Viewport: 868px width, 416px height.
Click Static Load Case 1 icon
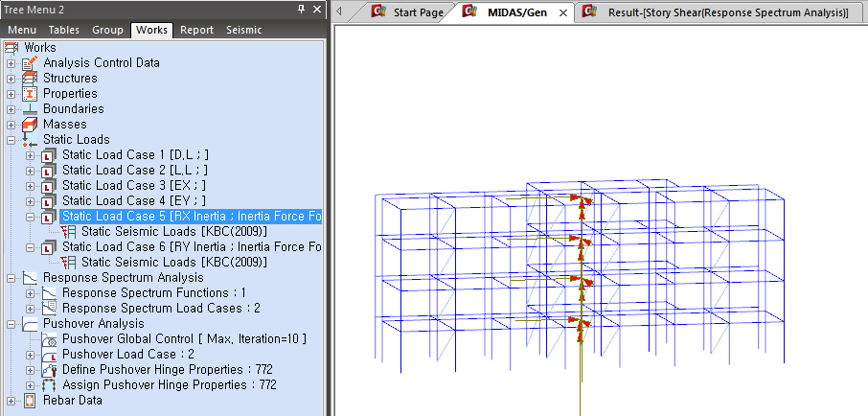(x=49, y=155)
